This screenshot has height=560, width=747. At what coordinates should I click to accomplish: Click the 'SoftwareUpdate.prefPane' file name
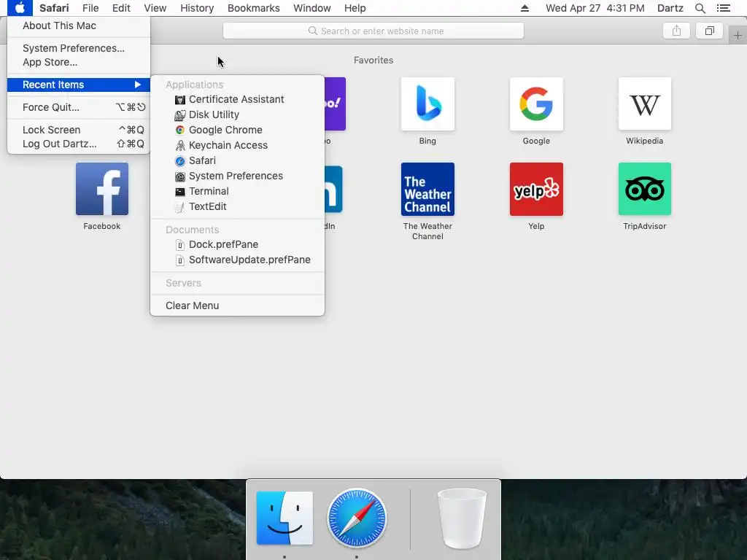[x=249, y=260]
